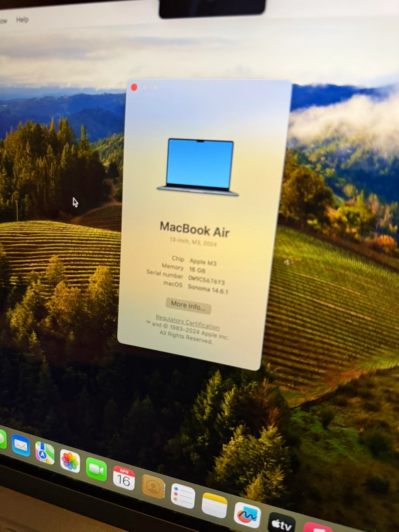Select the MacBook Air title text
Image resolution: width=399 pixels, height=532 pixels.
pyautogui.click(x=195, y=229)
